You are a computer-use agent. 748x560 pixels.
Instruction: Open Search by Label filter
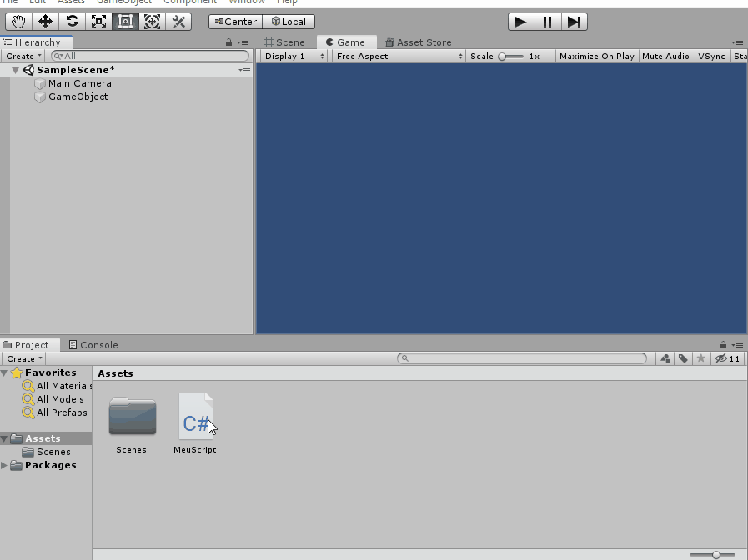point(683,358)
